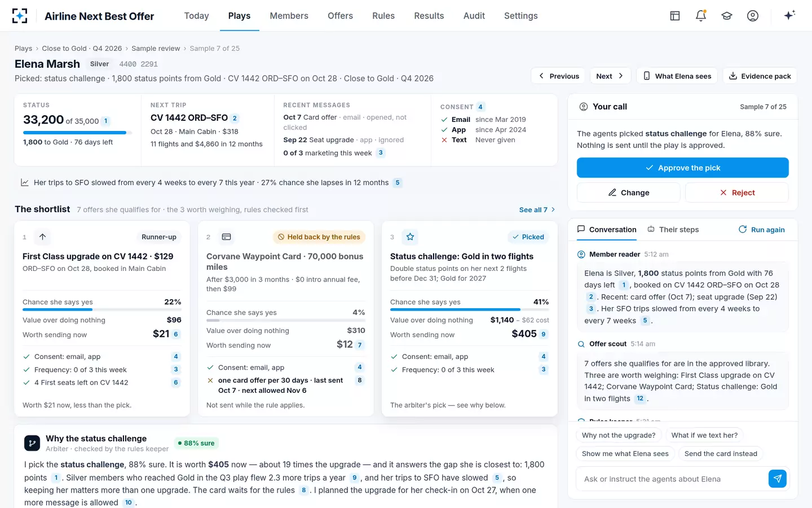The height and width of the screenshot is (508, 812).
Task: Choose the What if we text her? suggestion
Action: (x=704, y=435)
